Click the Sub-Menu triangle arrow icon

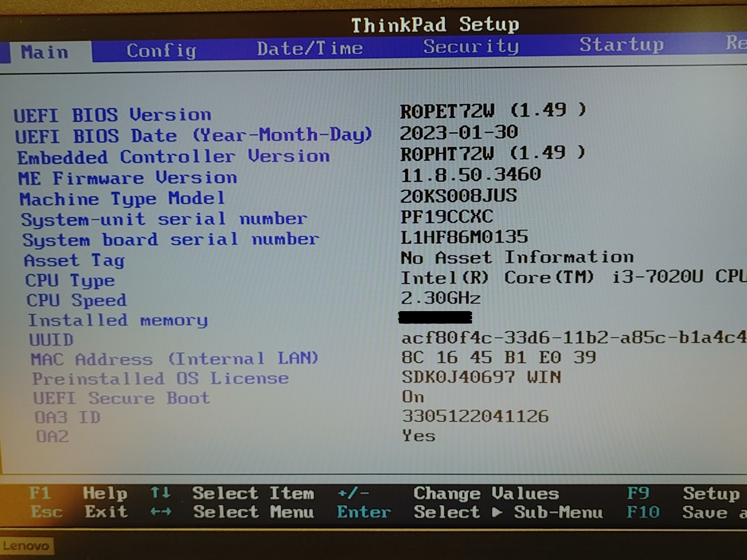click(497, 512)
